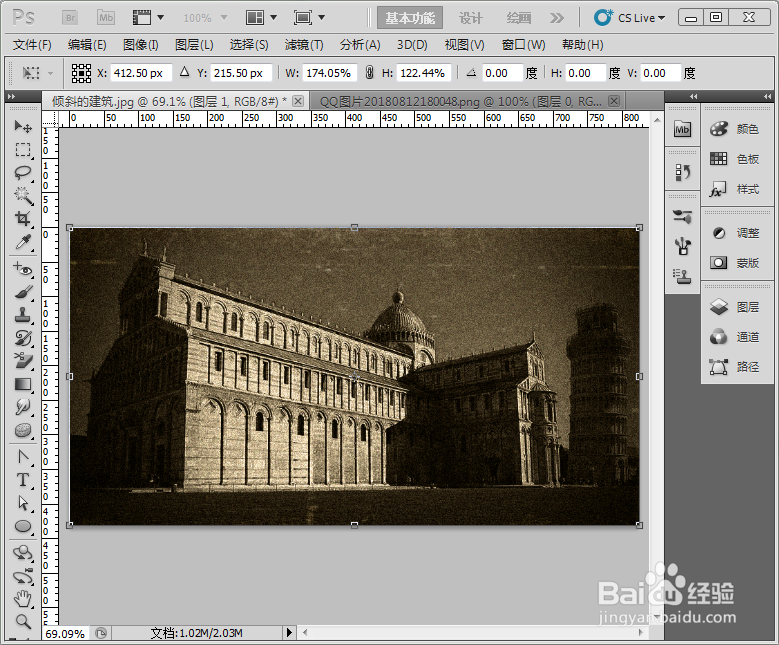
Task: Click the rotation angle field
Action: (x=503, y=73)
